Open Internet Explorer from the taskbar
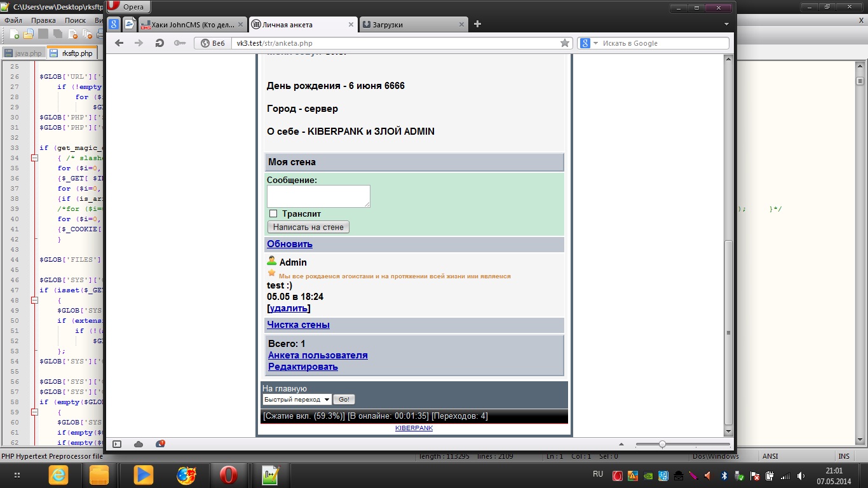The image size is (868, 488). coord(58,475)
